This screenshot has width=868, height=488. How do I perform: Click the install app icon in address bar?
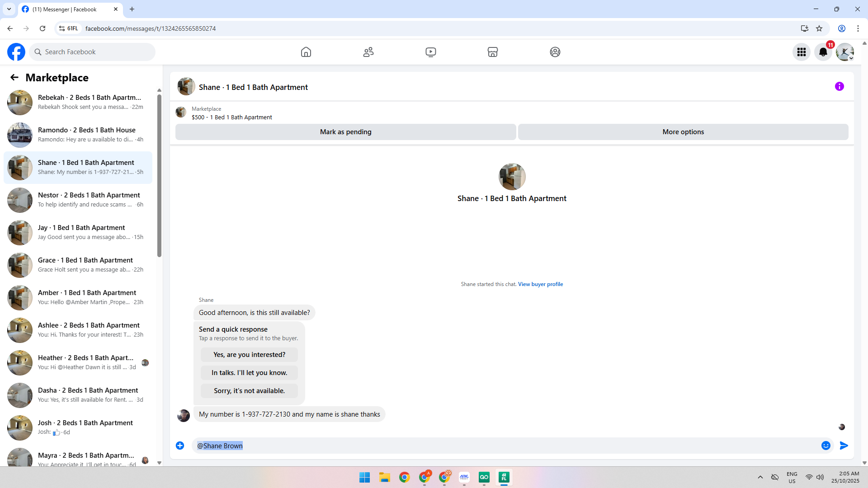(805, 28)
